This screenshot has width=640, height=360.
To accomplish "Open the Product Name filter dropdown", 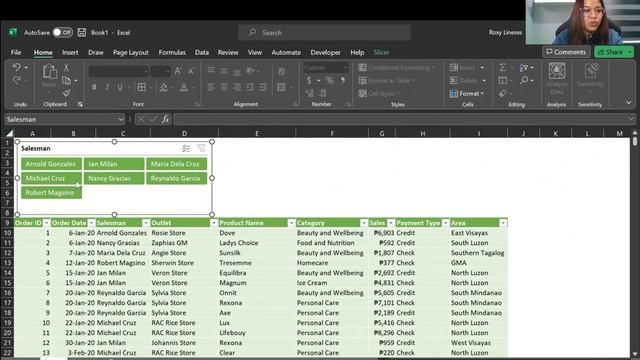I will pyautogui.click(x=291, y=223).
